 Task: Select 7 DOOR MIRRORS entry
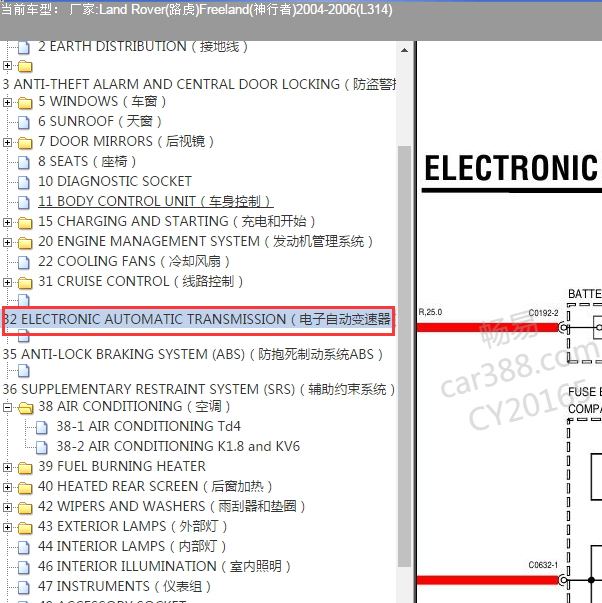click(x=126, y=142)
